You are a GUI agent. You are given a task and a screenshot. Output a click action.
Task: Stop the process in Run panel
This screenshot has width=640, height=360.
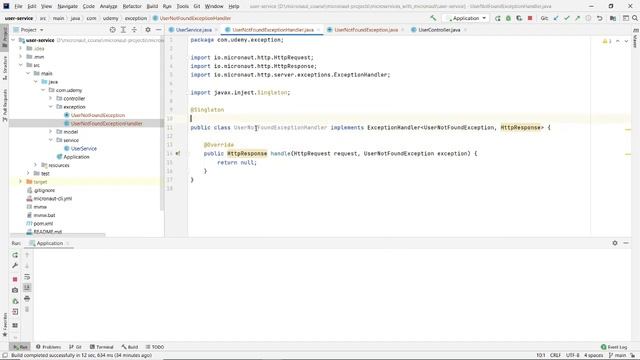tap(15, 279)
